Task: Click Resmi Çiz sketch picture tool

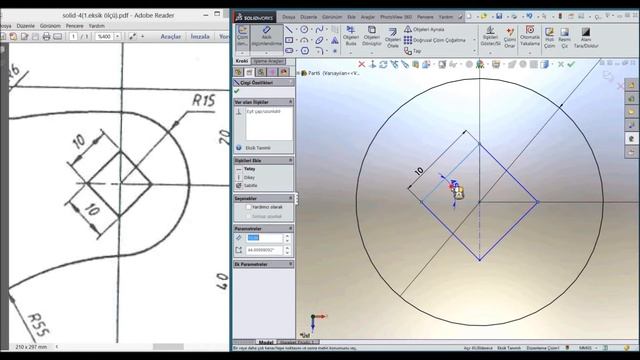Action: click(564, 38)
